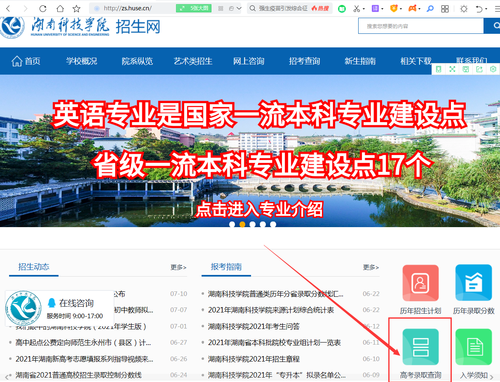The width and height of the screenshot is (500, 382).
Task: Click the green circle extension icon
Action: click(342, 9)
